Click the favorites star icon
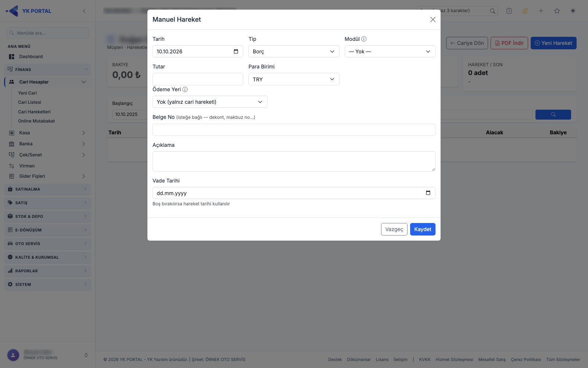The height and width of the screenshot is (368, 588). [x=557, y=11]
